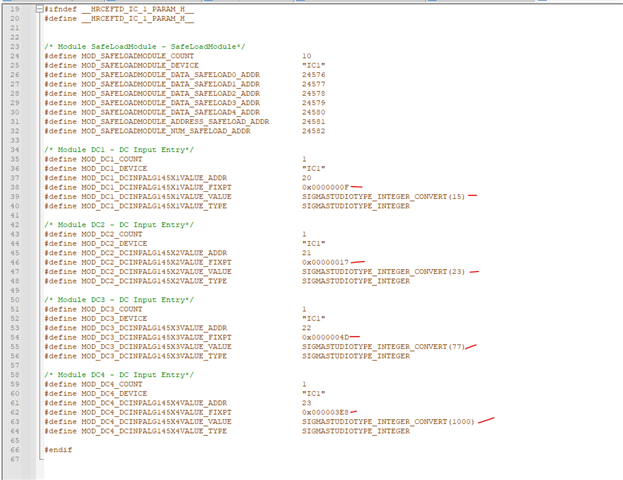Image resolution: width=623 pixels, height=480 pixels.
Task: Click line number 67 in the gutter
Action: pyautogui.click(x=15, y=459)
